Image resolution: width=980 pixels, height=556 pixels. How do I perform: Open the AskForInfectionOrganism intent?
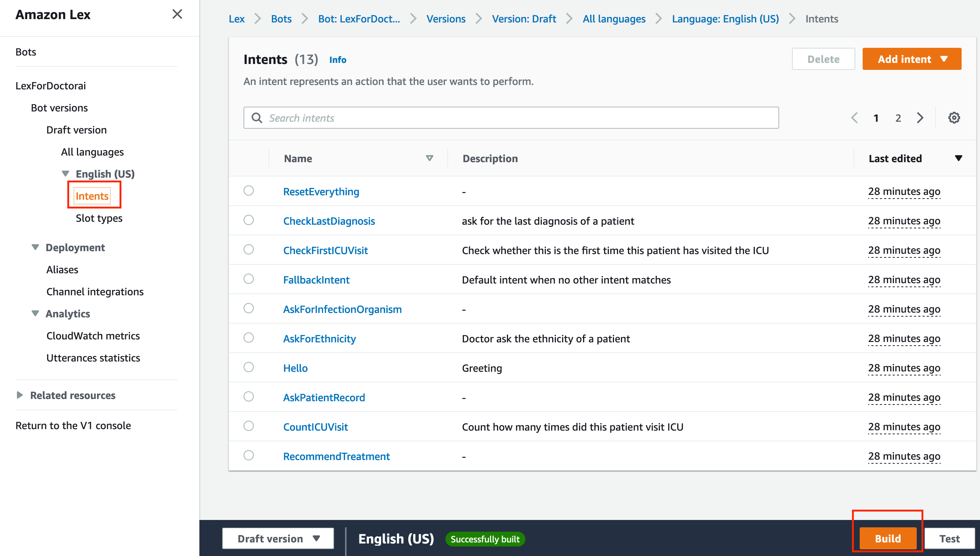pos(342,309)
